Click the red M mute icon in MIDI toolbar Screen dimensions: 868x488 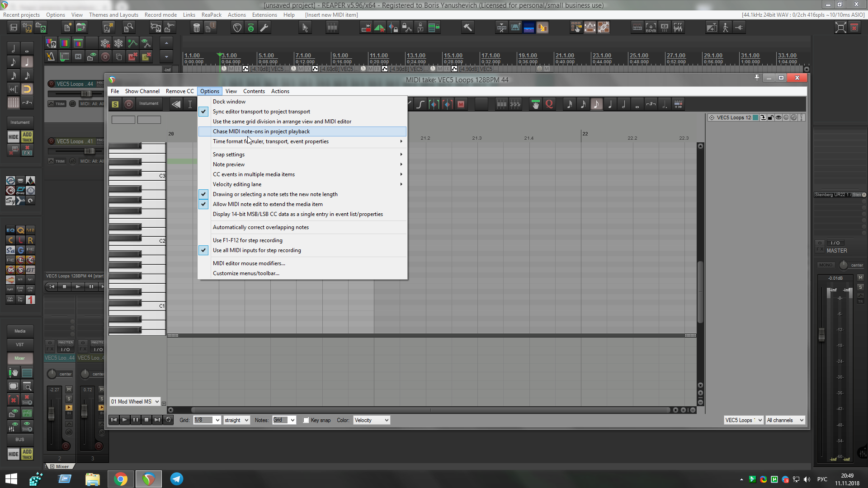tap(461, 104)
